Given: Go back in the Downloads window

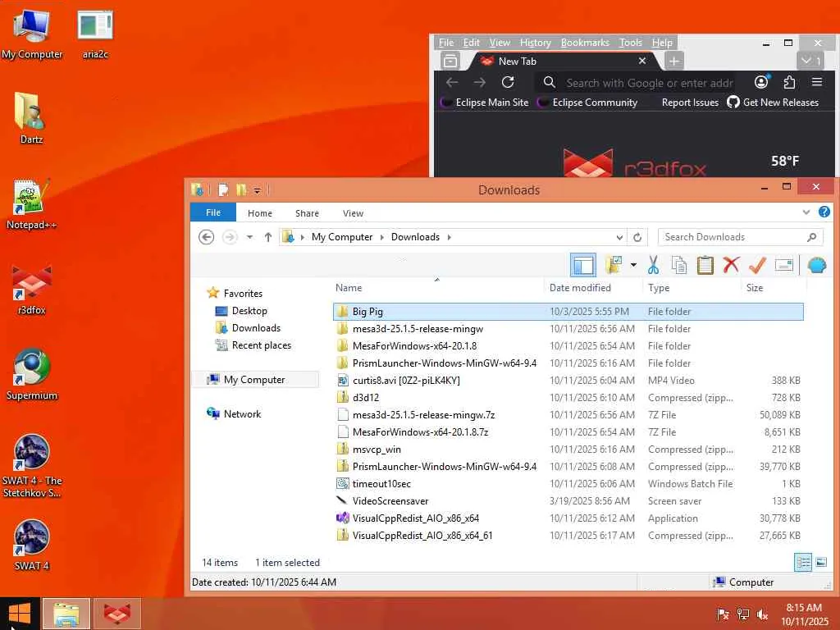Looking at the screenshot, I should (x=206, y=237).
